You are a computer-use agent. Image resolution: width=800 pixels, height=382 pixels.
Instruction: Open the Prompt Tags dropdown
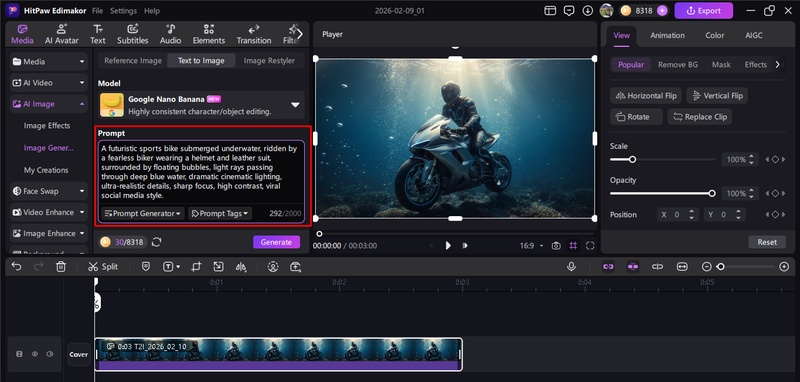220,213
